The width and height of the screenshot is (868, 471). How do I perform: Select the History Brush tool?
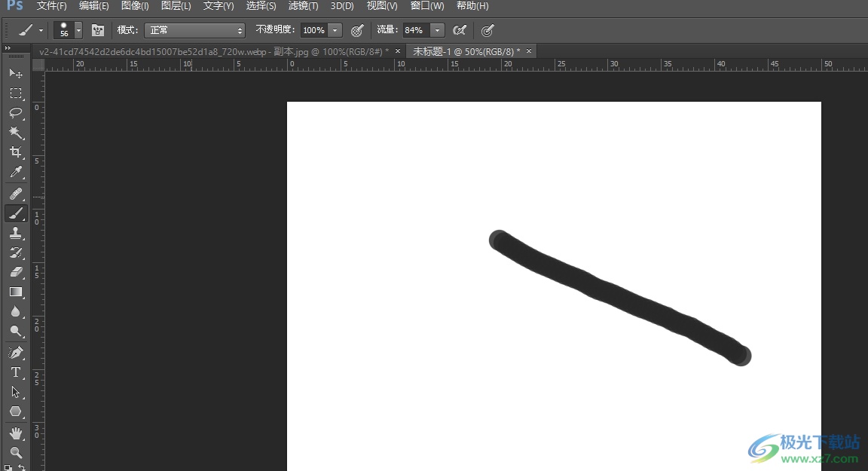pos(16,252)
